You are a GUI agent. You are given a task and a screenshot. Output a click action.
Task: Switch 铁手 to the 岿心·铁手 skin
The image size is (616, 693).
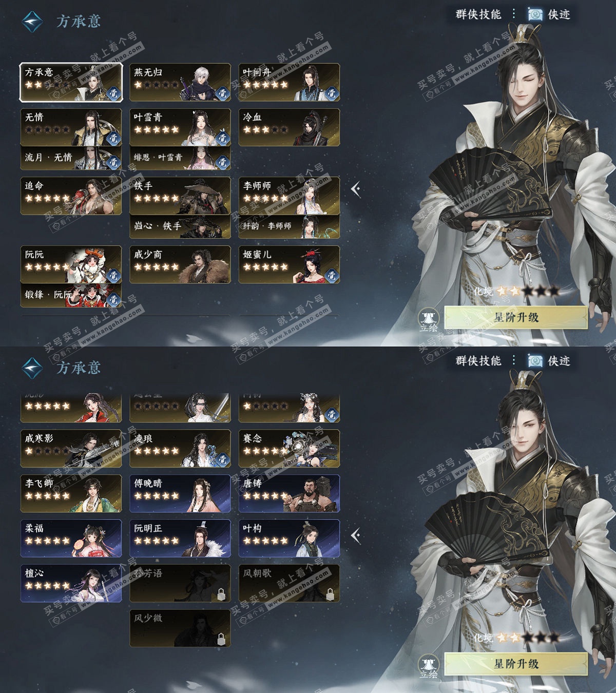(x=180, y=226)
